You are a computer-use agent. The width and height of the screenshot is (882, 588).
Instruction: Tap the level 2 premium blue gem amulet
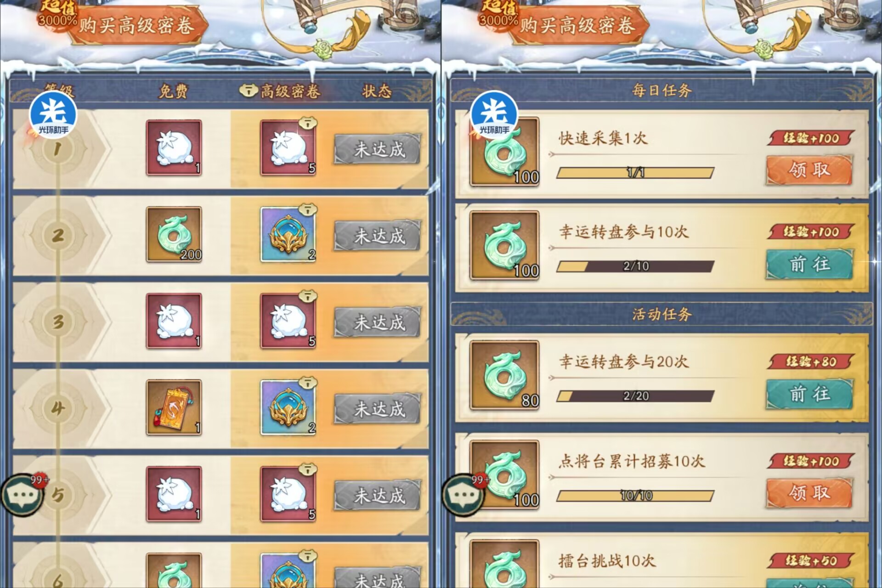coord(288,234)
